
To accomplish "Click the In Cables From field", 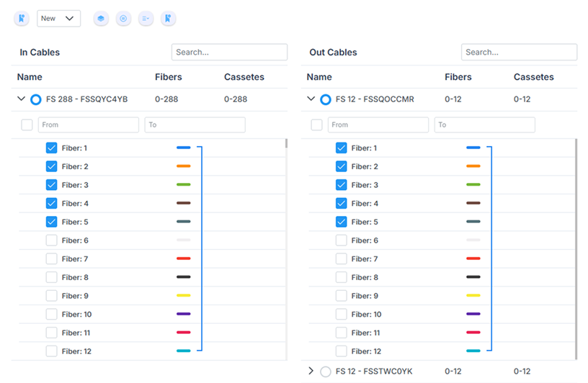I will pos(89,125).
